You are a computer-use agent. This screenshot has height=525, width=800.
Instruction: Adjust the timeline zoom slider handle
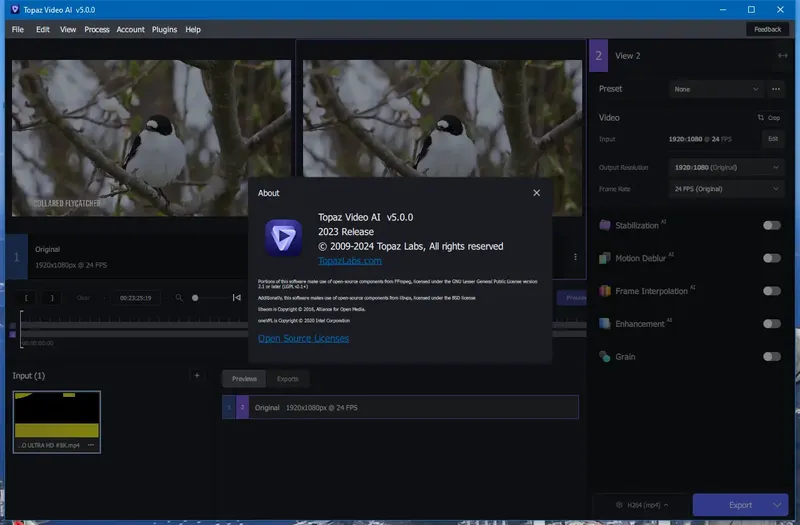(195, 298)
